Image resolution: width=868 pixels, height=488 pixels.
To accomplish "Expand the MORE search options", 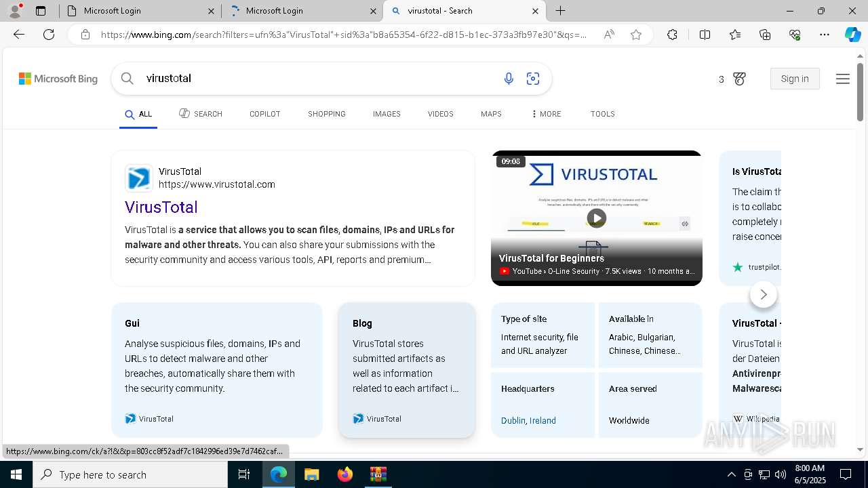I will click(547, 114).
